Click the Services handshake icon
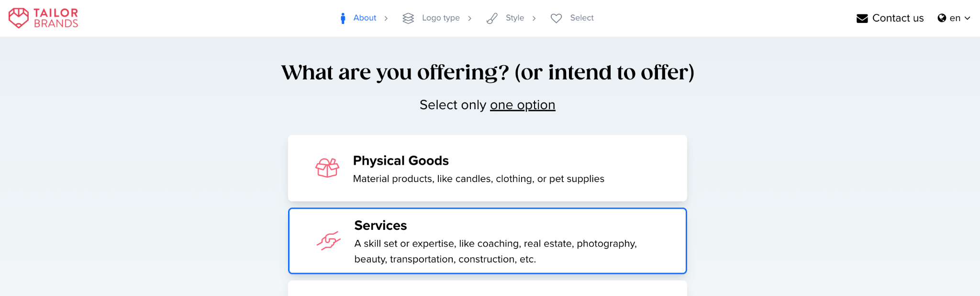 (328, 240)
